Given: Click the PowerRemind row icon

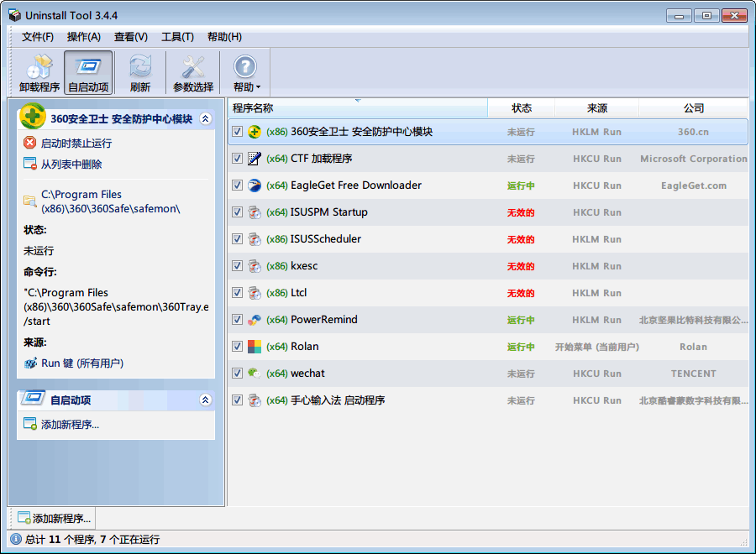Looking at the screenshot, I should coord(255,320).
